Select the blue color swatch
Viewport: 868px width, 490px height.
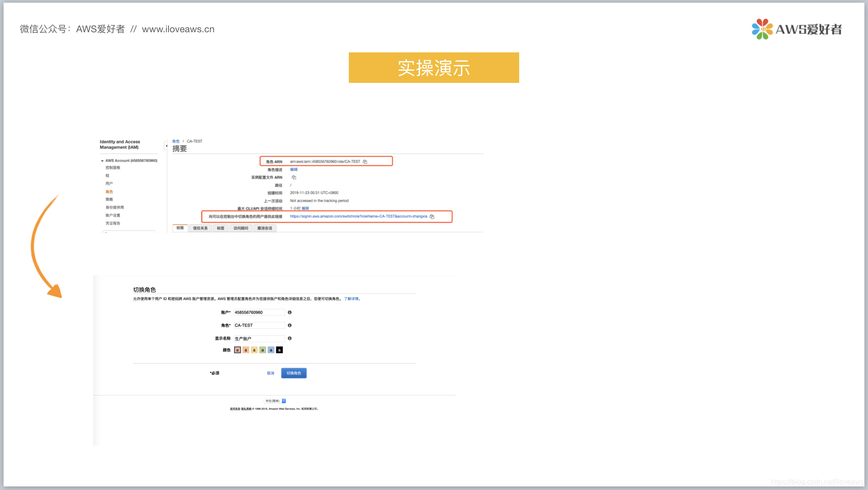271,350
